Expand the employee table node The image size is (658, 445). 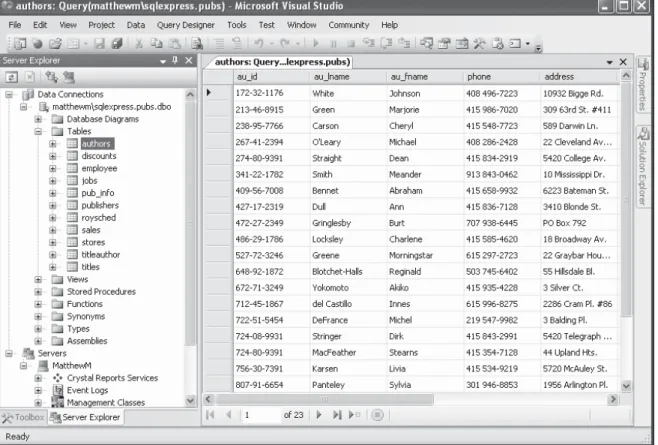52,168
